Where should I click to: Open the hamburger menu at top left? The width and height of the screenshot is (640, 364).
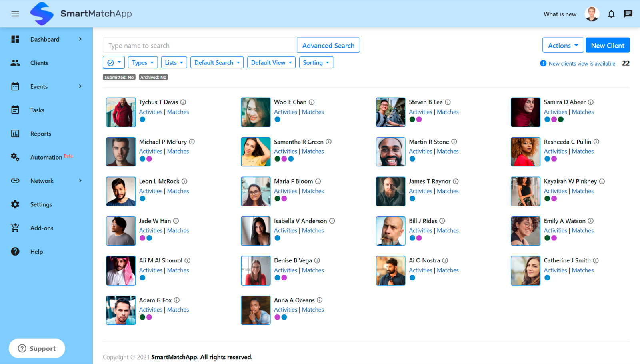coord(15,14)
